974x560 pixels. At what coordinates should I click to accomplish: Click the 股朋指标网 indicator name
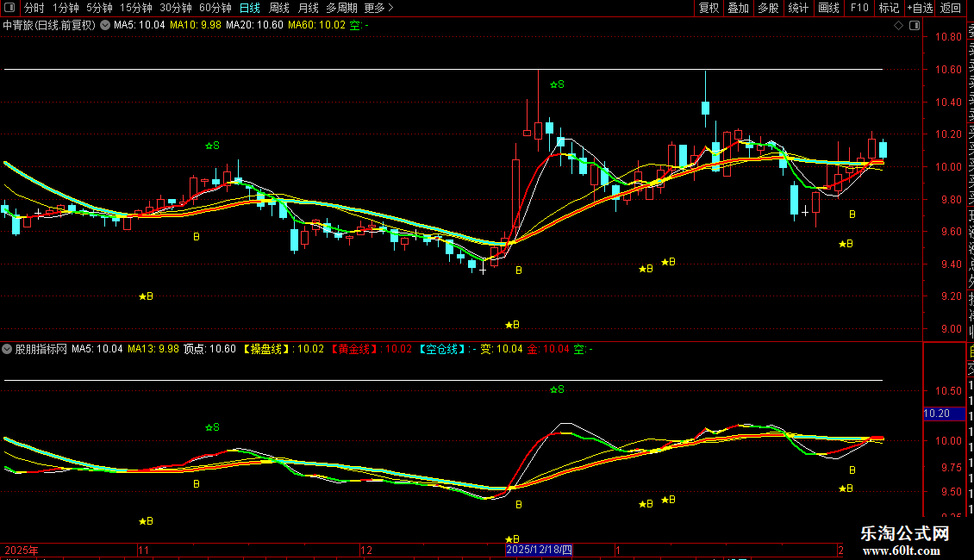[x=41, y=349]
